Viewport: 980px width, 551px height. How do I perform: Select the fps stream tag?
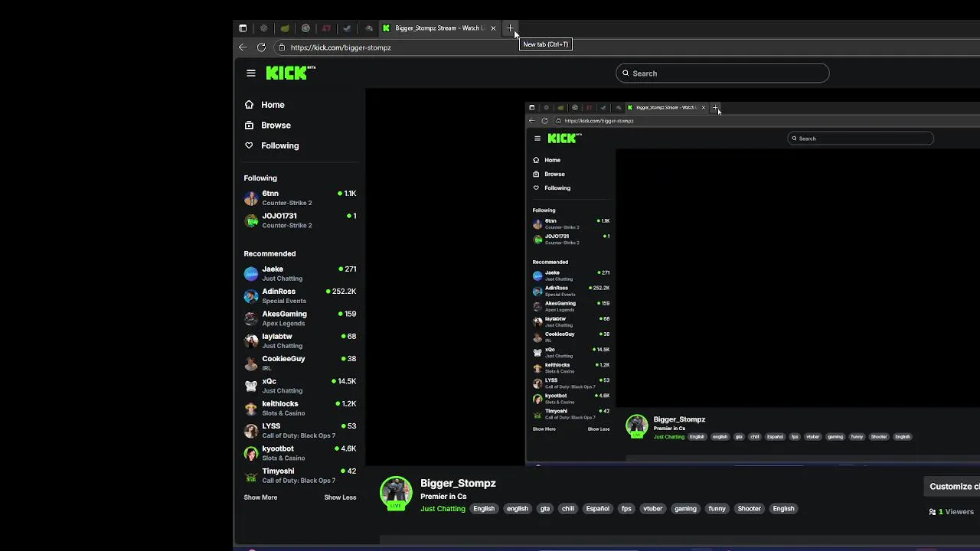(x=626, y=509)
